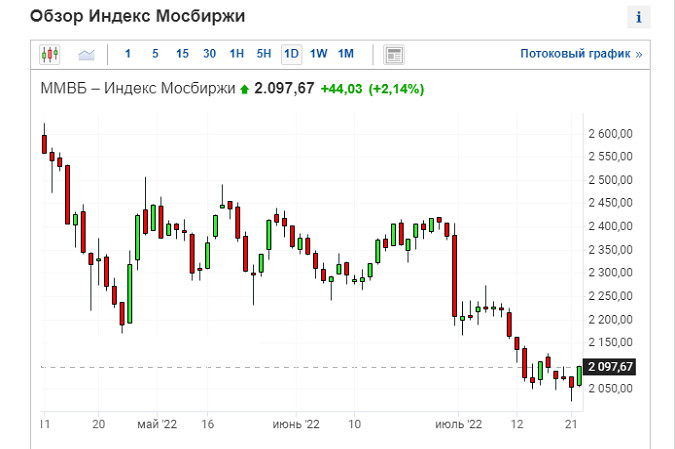Click the 2 400,00 axis label
This screenshot has height=449, width=675.
[610, 226]
